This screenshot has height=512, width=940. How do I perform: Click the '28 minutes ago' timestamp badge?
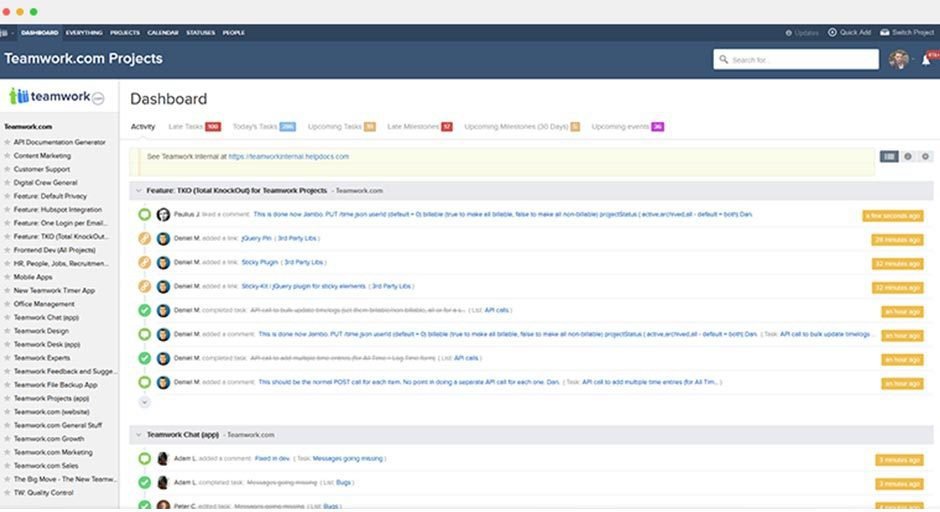point(897,240)
